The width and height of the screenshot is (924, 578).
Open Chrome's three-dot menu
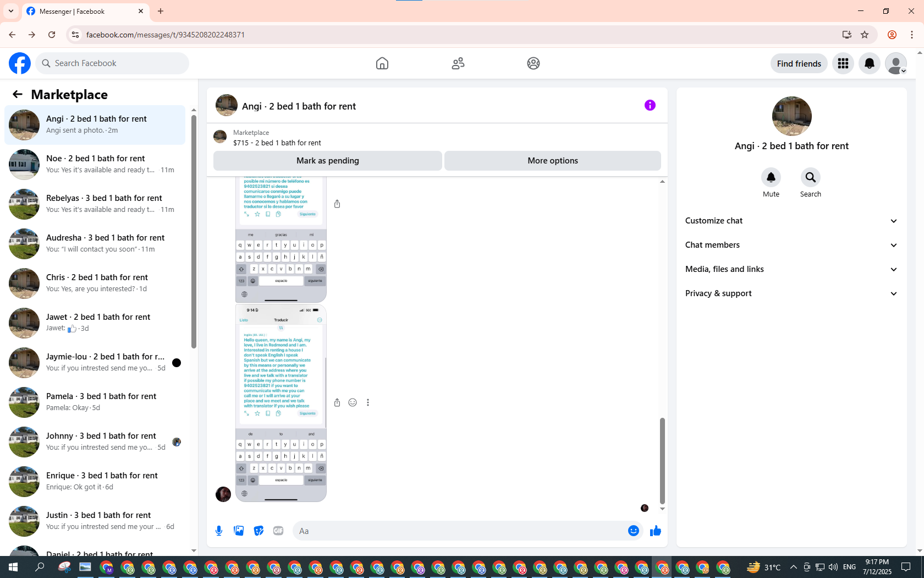pyautogui.click(x=912, y=35)
